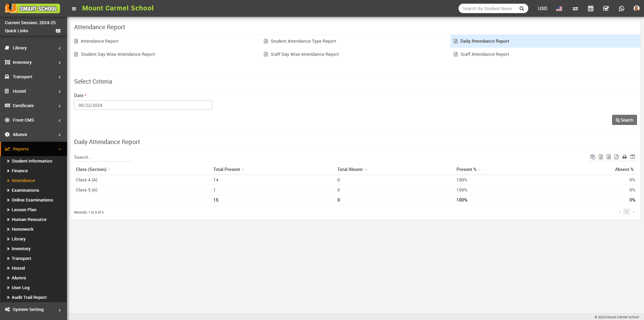This screenshot has height=320, width=644.
Task: Open WhatsApp messaging from the header
Action: pyautogui.click(x=622, y=8)
